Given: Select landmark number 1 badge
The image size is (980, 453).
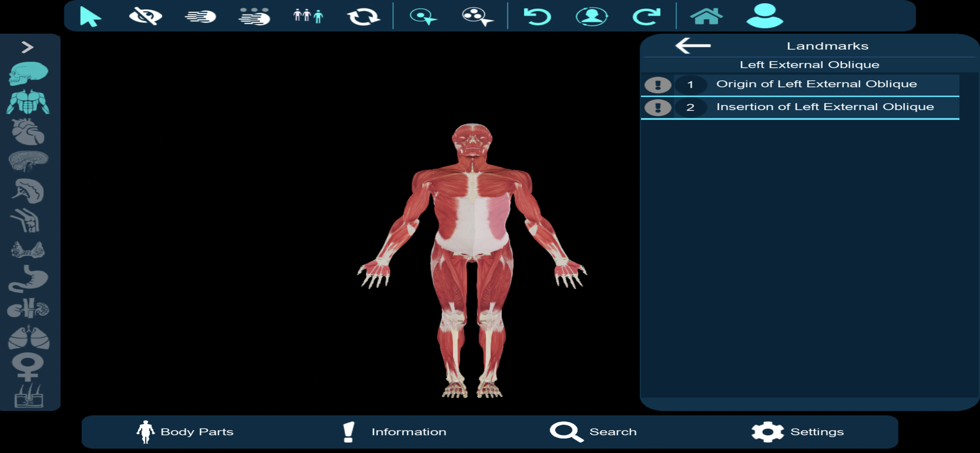Looking at the screenshot, I should click(690, 85).
